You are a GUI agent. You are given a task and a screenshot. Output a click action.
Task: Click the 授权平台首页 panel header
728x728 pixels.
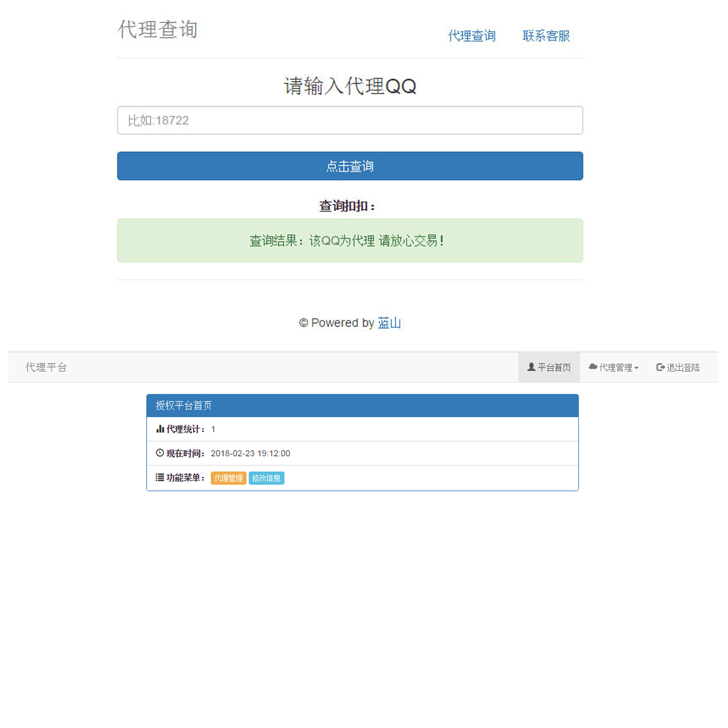(362, 405)
